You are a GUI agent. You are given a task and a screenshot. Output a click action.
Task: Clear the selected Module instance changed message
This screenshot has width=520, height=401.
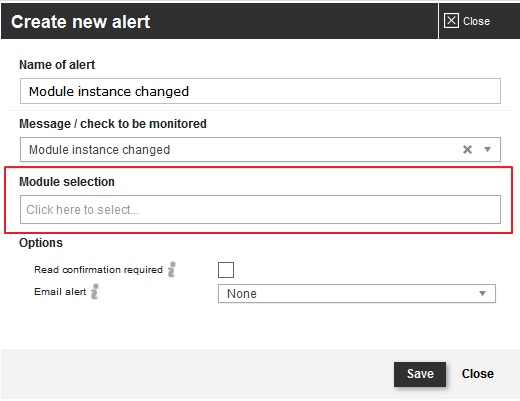[467, 149]
